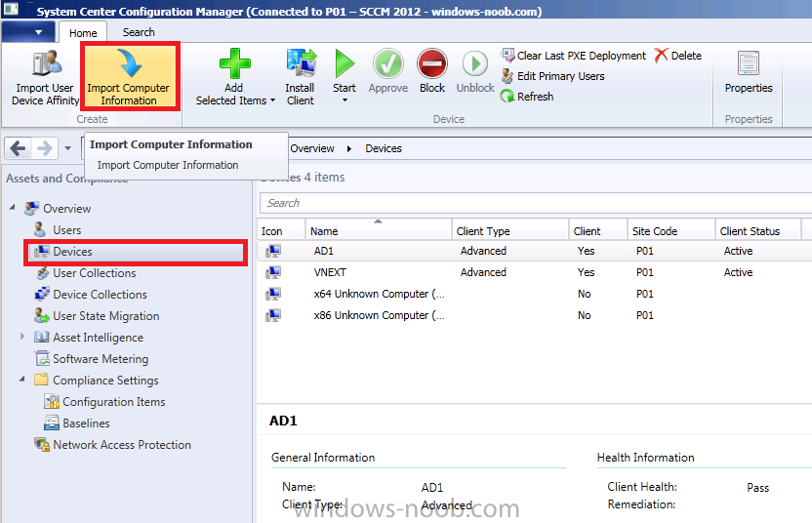The width and height of the screenshot is (812, 523).
Task: Switch to the Search ribbon tab
Action: [139, 32]
